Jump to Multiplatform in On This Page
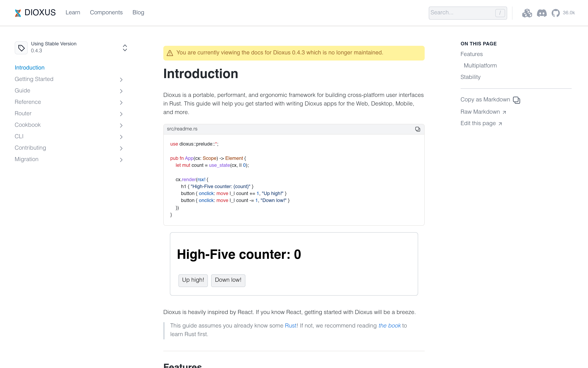The image size is (588, 368). pos(480,65)
